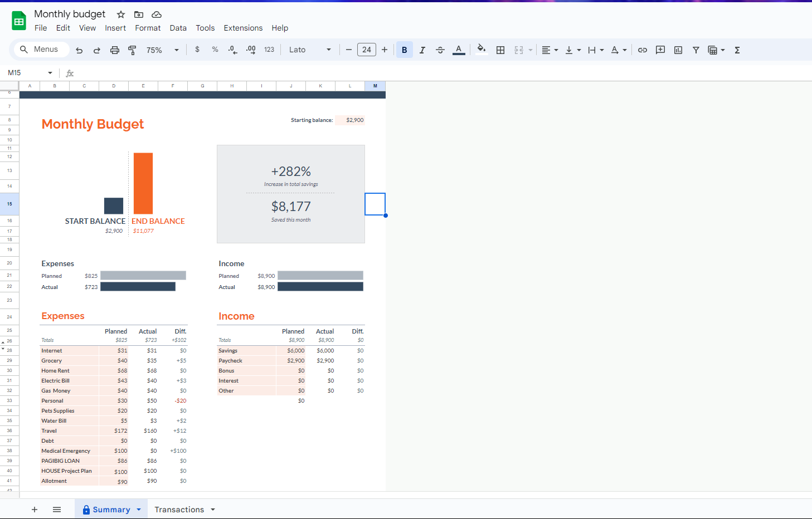The width and height of the screenshot is (812, 519).
Task: Decrease font size with minus button
Action: click(349, 50)
